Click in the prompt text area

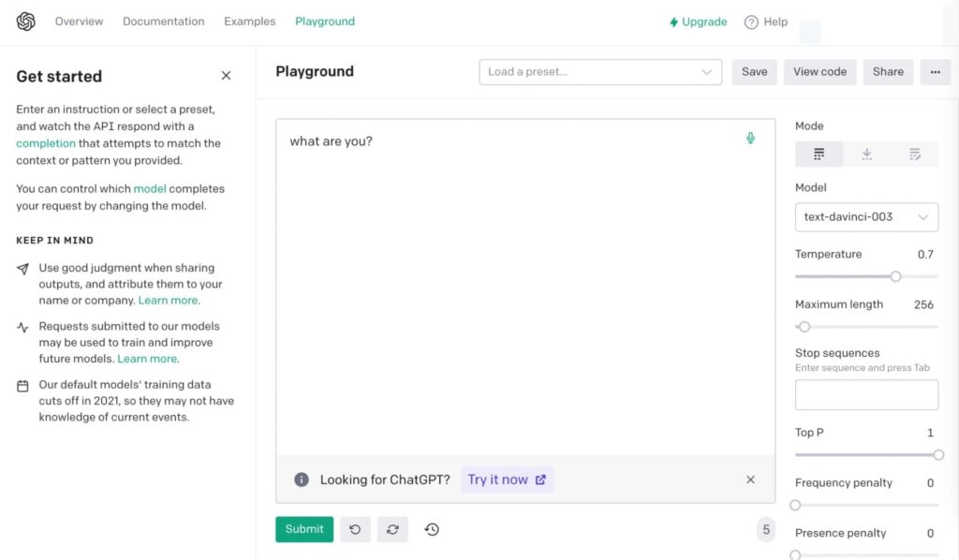[x=525, y=287]
